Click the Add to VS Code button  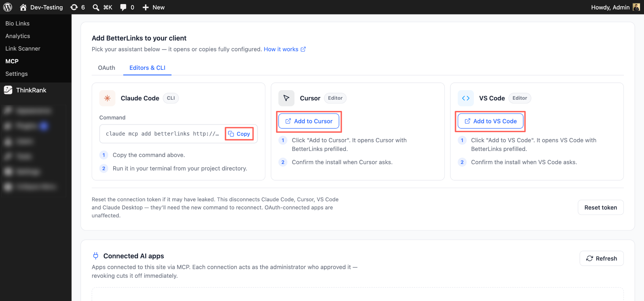(x=491, y=121)
